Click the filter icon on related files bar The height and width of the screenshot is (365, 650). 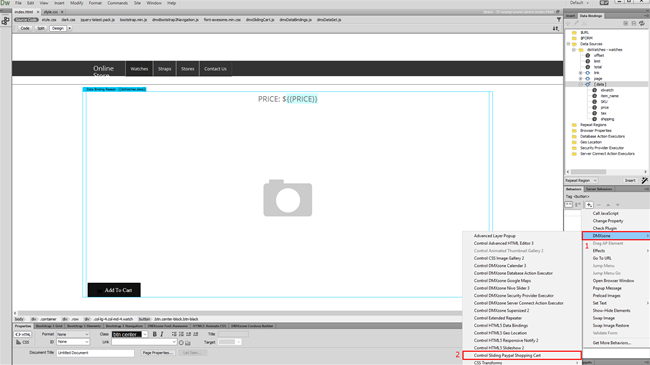[x=559, y=19]
